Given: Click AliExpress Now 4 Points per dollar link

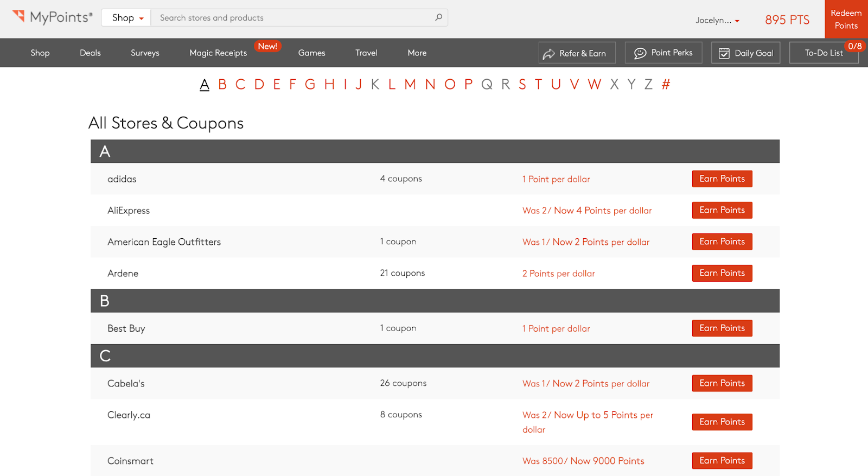Looking at the screenshot, I should [587, 211].
